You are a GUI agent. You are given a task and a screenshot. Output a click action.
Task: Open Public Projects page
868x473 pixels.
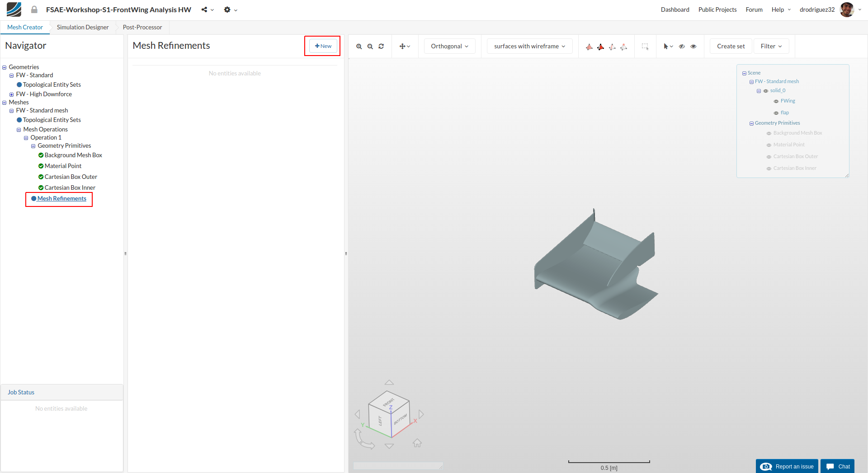[717, 9]
